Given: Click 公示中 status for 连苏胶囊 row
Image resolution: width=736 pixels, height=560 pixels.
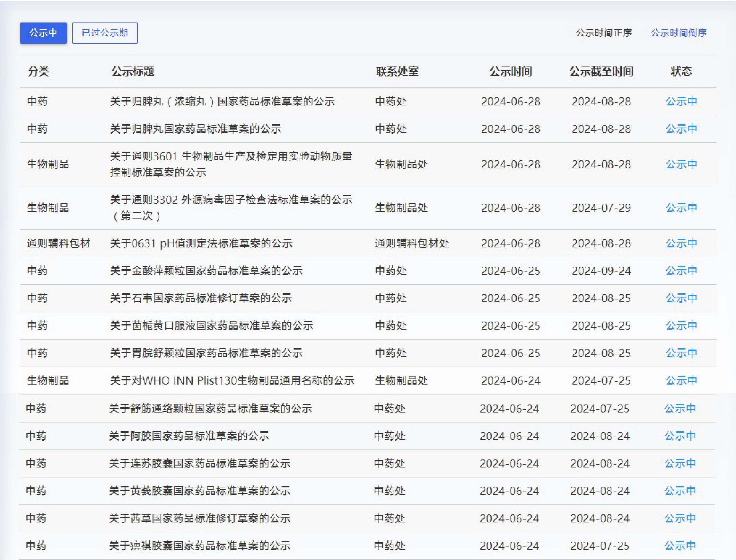Looking at the screenshot, I should click(x=680, y=463).
